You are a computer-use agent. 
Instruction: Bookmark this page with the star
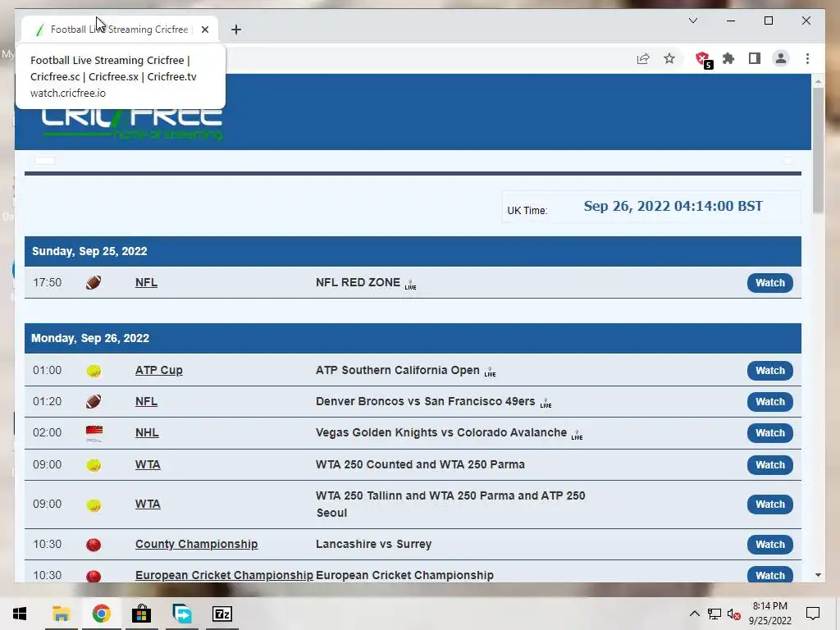(x=669, y=58)
